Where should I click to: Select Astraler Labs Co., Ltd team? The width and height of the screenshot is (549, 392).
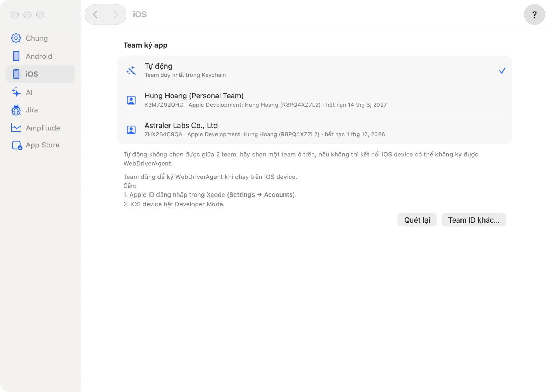point(315,130)
